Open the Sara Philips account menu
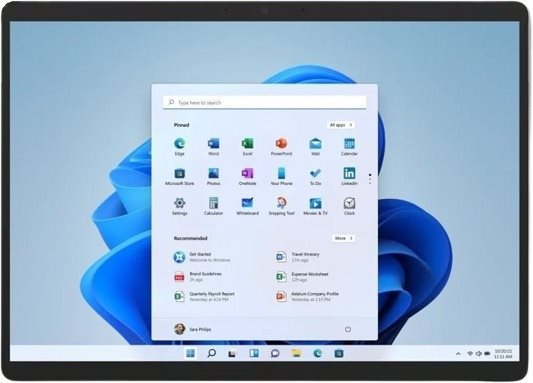 (x=193, y=329)
